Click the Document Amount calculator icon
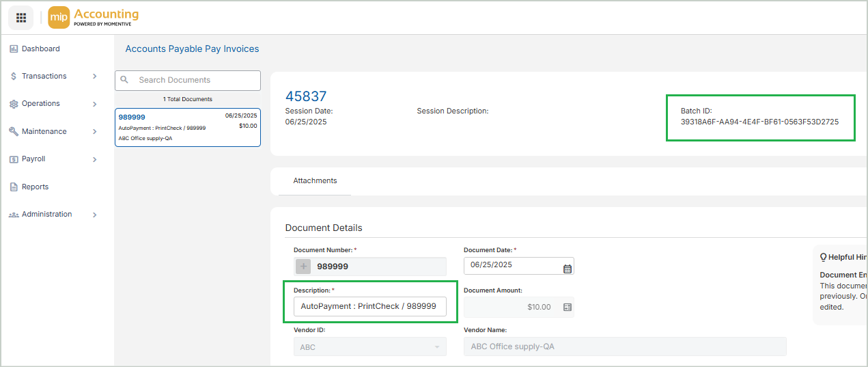Screen dimensions: 868x367 567,308
